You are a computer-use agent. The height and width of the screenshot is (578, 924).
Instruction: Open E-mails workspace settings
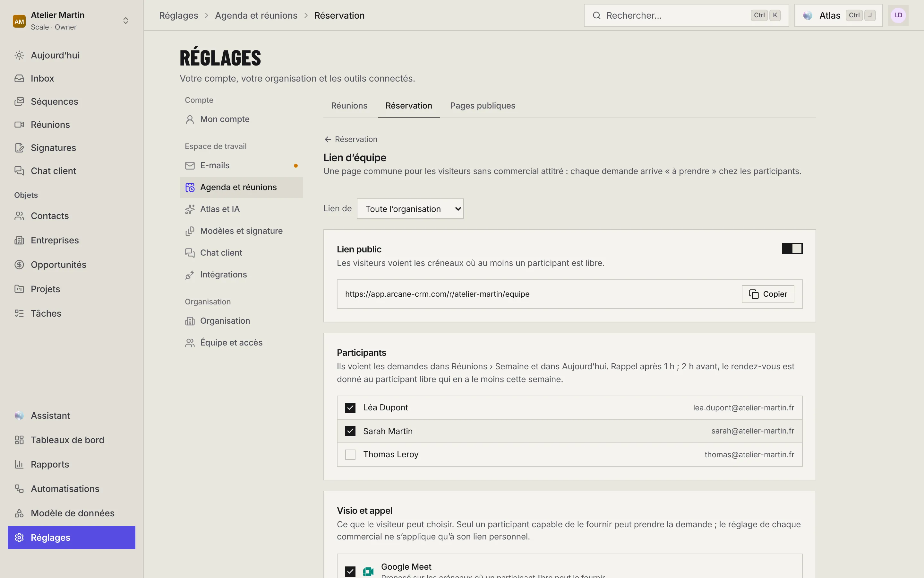click(x=241, y=165)
